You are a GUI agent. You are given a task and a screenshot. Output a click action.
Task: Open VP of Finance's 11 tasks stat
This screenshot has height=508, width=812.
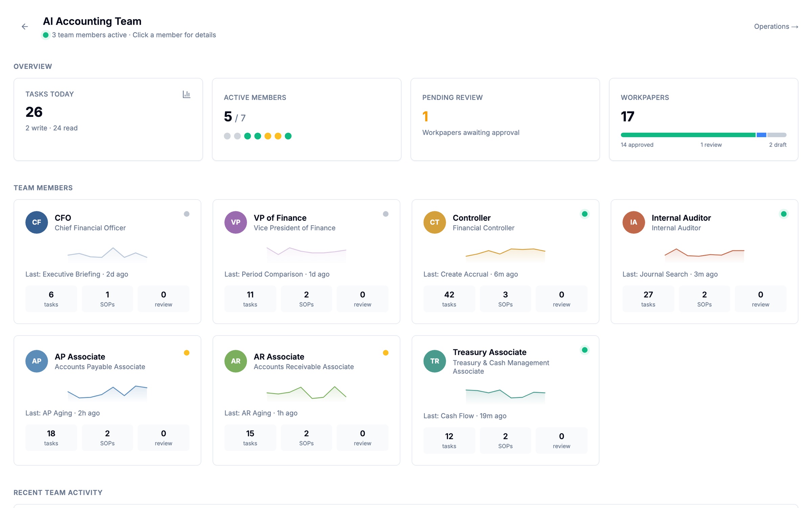[250, 299]
